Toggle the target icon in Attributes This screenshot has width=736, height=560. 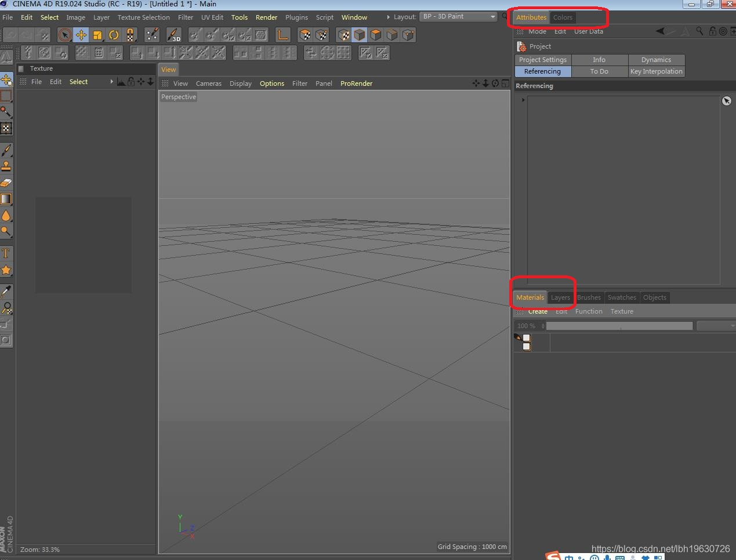point(723,31)
